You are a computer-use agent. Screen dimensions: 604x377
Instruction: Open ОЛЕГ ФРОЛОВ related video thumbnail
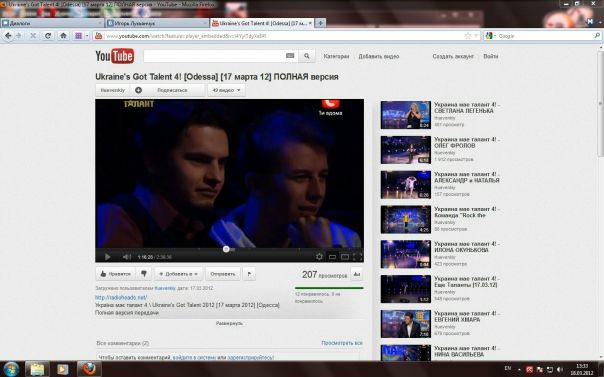[406, 150]
